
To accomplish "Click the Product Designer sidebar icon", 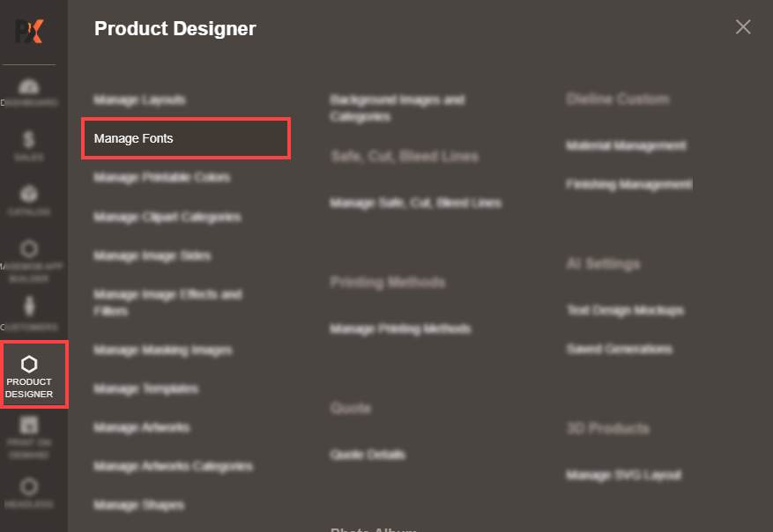I will [x=29, y=375].
